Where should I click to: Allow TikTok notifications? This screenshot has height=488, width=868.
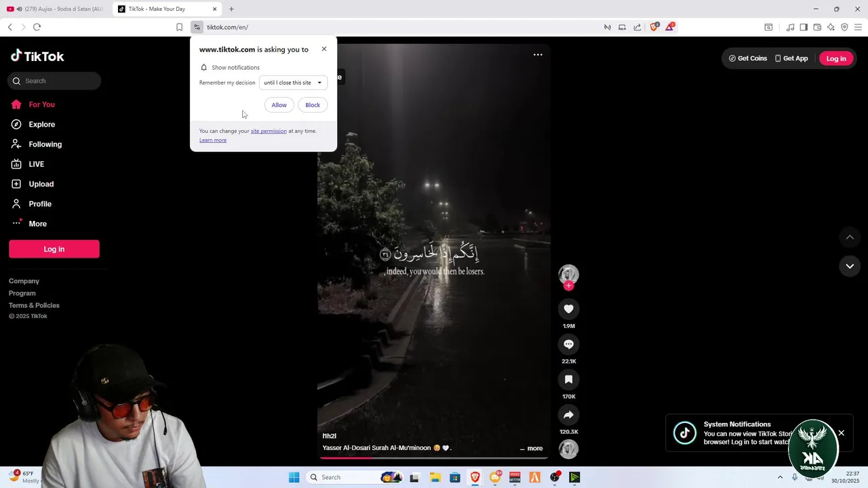279,105
